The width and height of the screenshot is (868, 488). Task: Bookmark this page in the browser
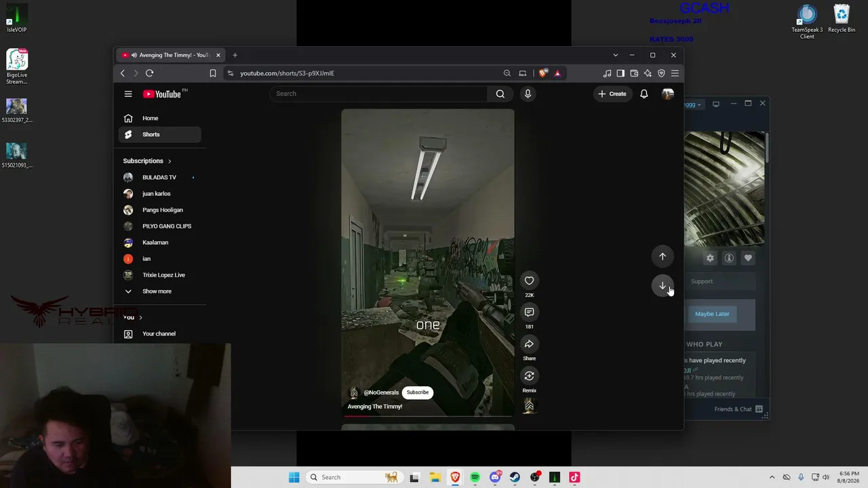tap(213, 73)
